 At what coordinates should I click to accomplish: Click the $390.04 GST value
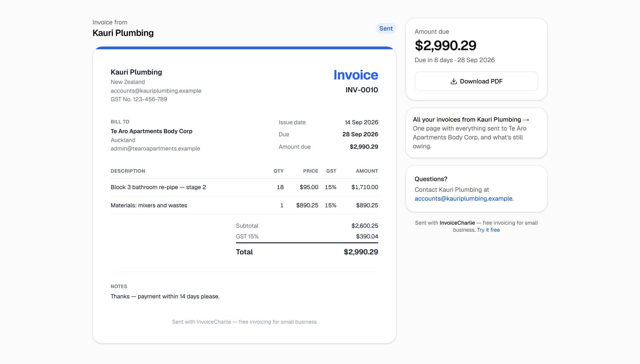[x=367, y=237]
